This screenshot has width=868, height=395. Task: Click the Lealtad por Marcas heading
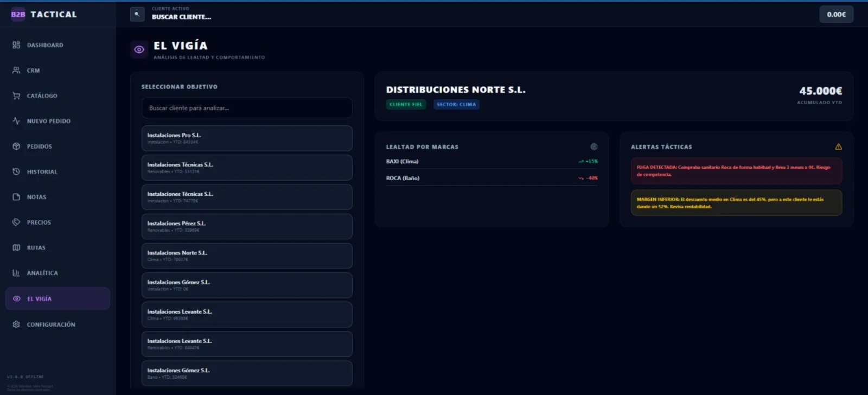[x=422, y=147]
